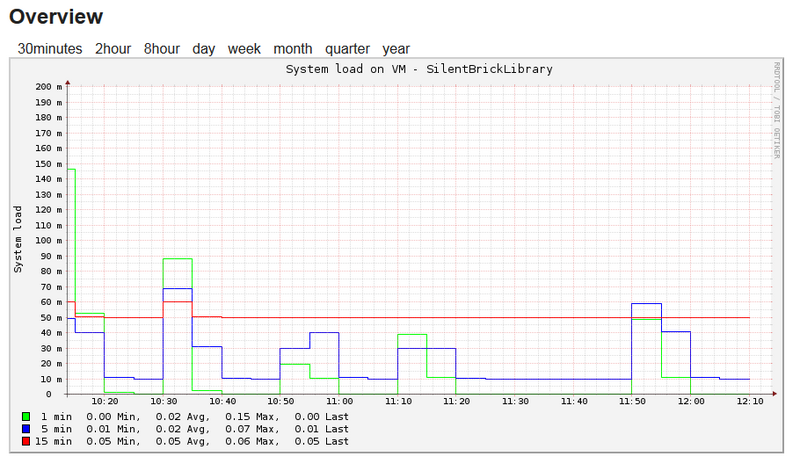Screen dimensions: 800x471
Task: Switch graph to week range
Action: coord(244,48)
